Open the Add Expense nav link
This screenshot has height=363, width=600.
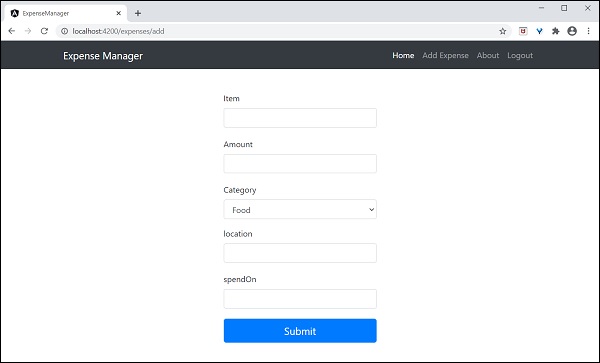pyautogui.click(x=445, y=55)
